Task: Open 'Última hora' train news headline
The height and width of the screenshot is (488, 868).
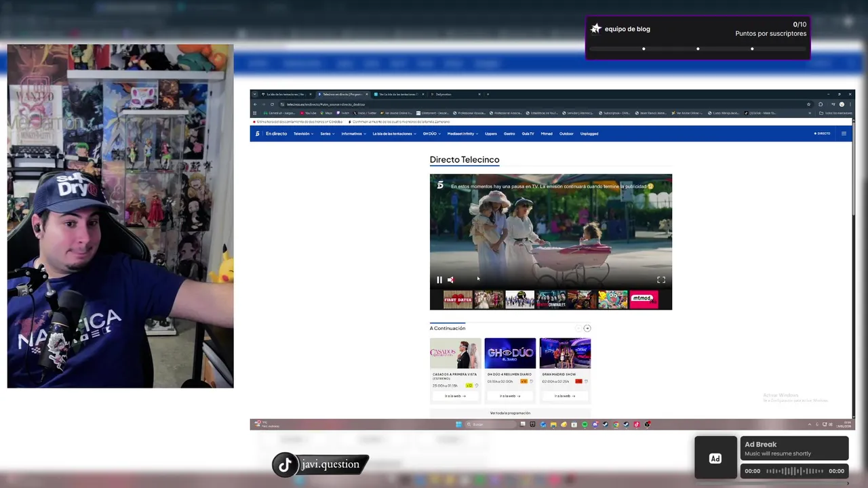Action: pos(298,122)
